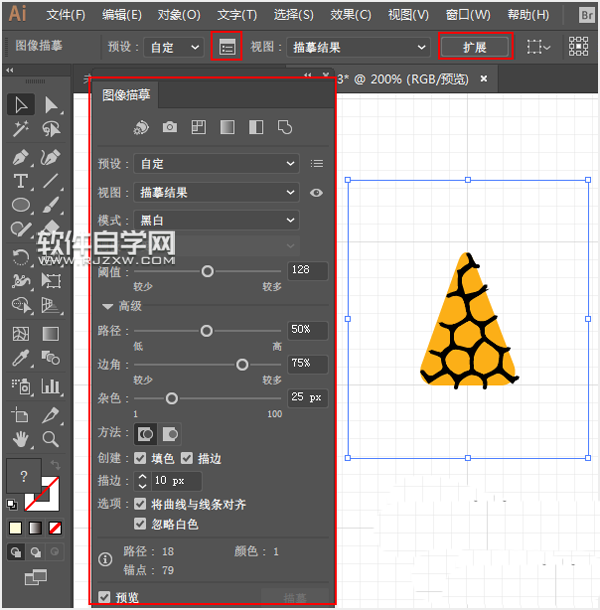Screen dimensions: 600x610
Task: Collapse the 高级 advanced section
Action: (107, 307)
